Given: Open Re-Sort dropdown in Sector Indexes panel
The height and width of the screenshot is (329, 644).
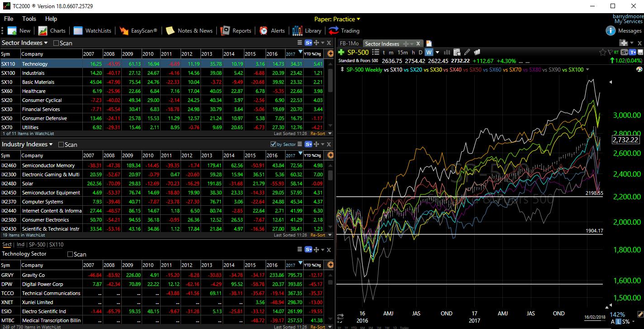Looking at the screenshot, I should coord(330,134).
